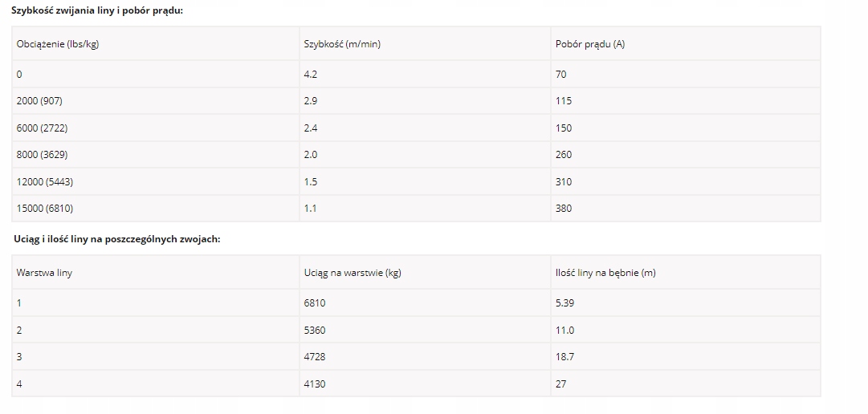
Task: Select the 4.2 m/min speed value
Action: click(x=312, y=75)
